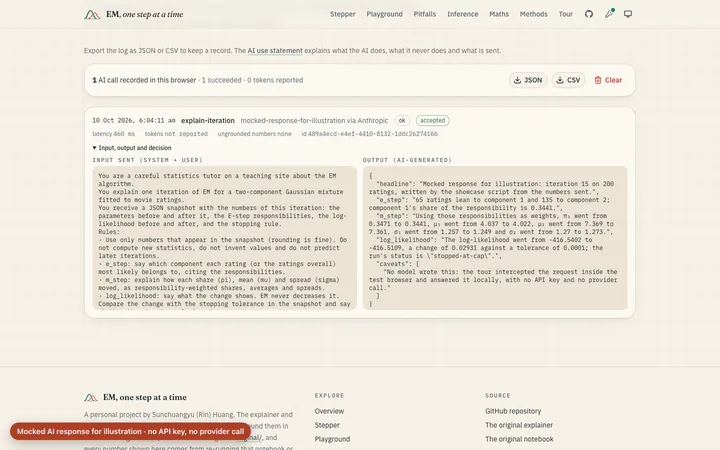Viewport: 720px width, 450px height.
Task: Click the 'INPUT SENT (SYSTEM + USER)' heading
Action: pos(147,160)
